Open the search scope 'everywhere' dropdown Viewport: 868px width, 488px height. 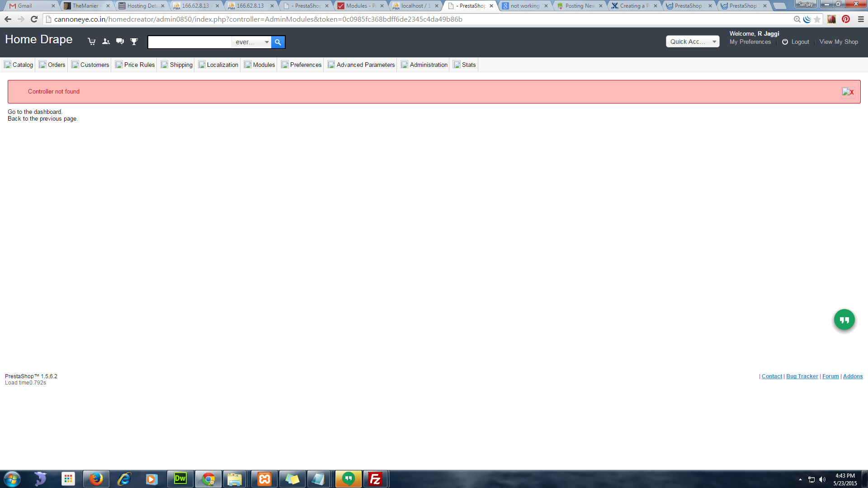[x=251, y=42]
